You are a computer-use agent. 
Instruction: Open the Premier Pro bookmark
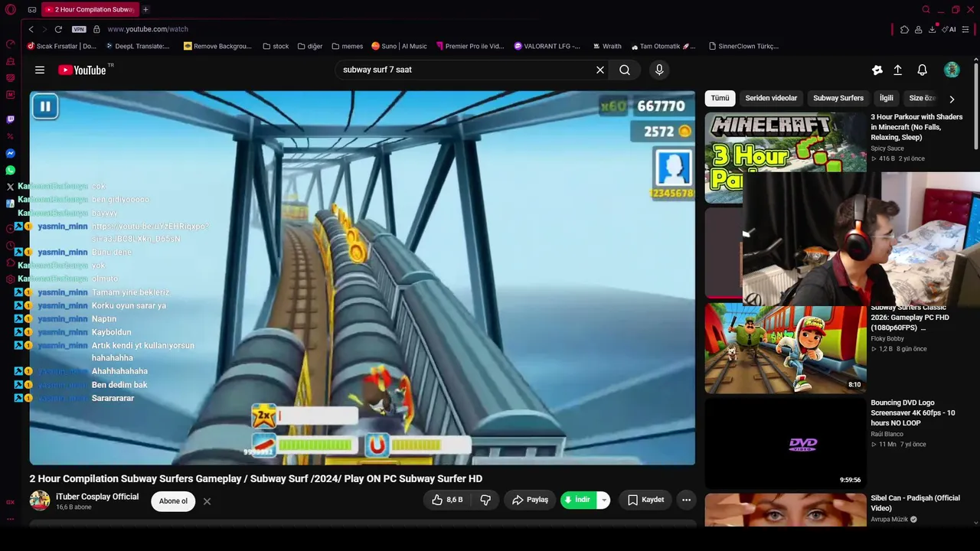pos(469,46)
